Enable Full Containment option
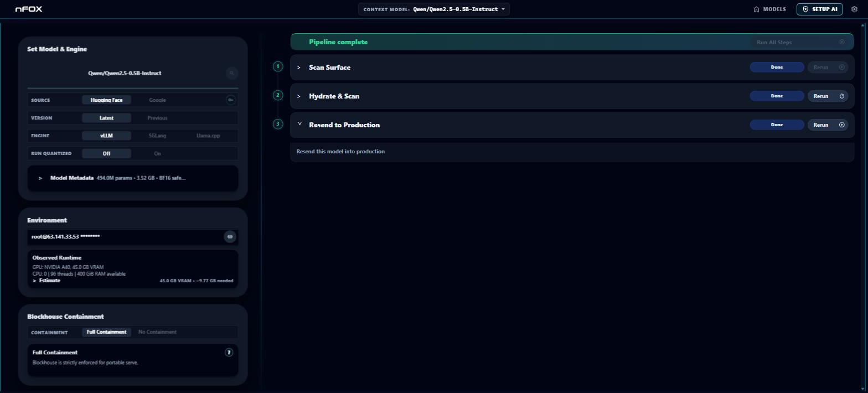This screenshot has width=868, height=393. (106, 332)
